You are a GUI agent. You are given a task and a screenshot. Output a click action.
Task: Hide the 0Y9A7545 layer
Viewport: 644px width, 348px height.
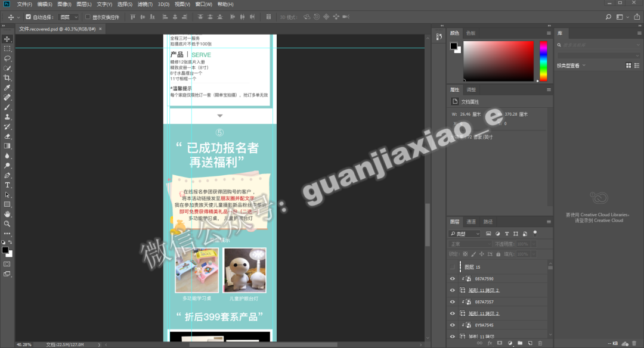pyautogui.click(x=453, y=325)
